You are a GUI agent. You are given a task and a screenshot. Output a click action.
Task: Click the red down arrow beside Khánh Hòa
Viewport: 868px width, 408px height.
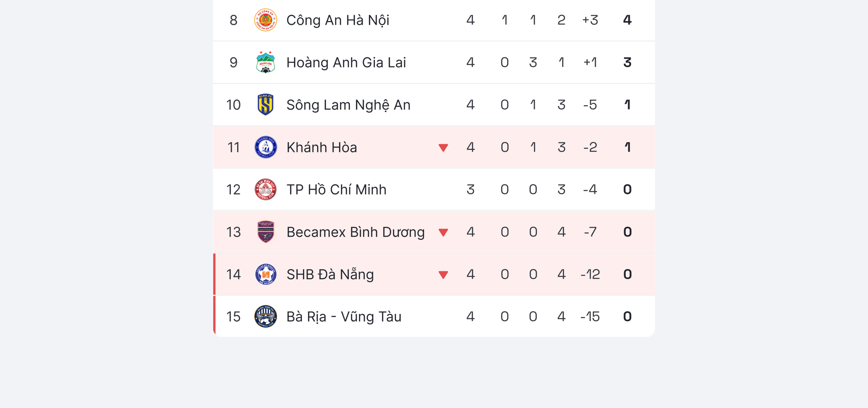443,147
